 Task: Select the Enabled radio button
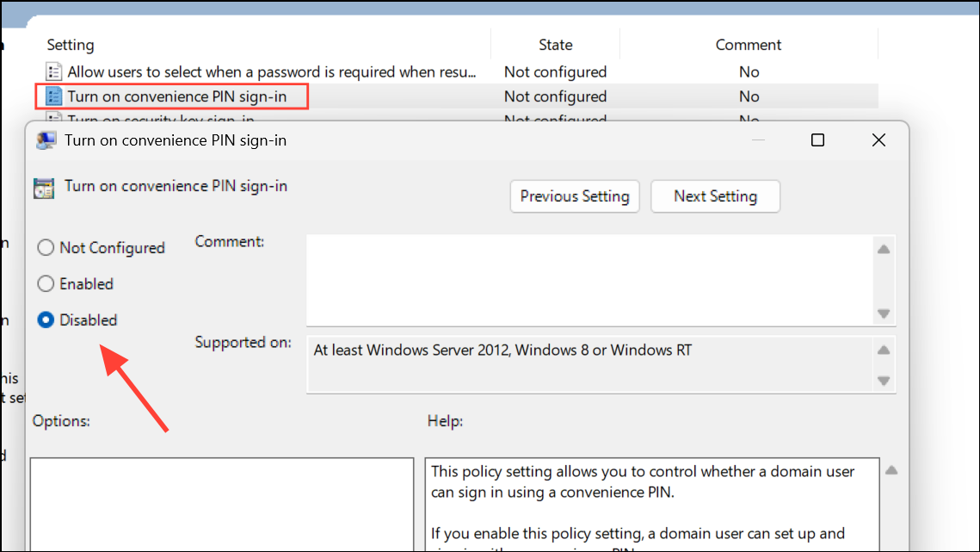(45, 283)
